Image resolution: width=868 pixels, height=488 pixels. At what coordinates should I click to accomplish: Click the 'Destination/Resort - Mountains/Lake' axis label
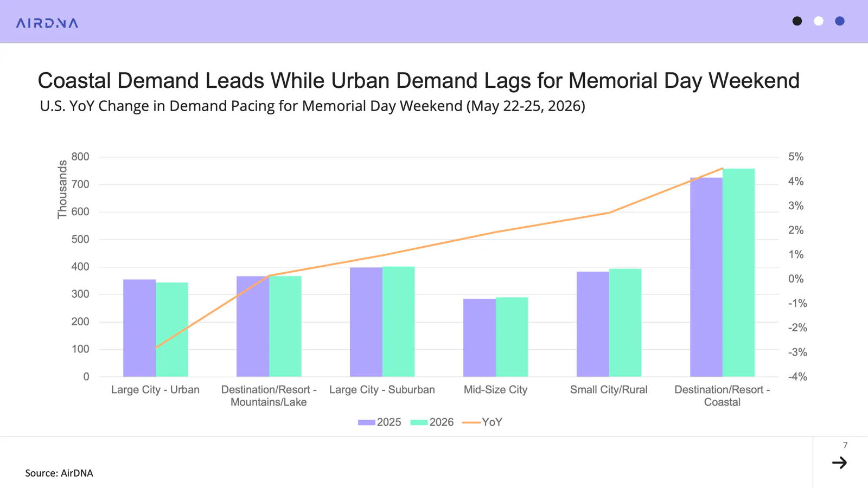tap(269, 396)
